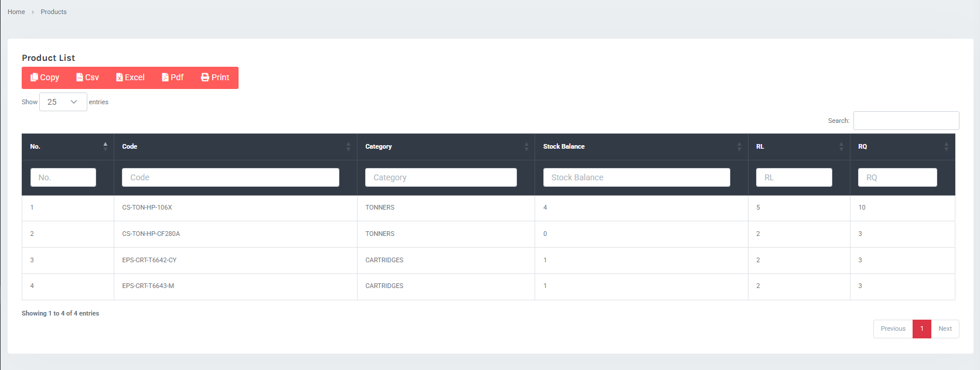Export product list to Excel
Screen dimensions: 980x370
click(x=130, y=77)
